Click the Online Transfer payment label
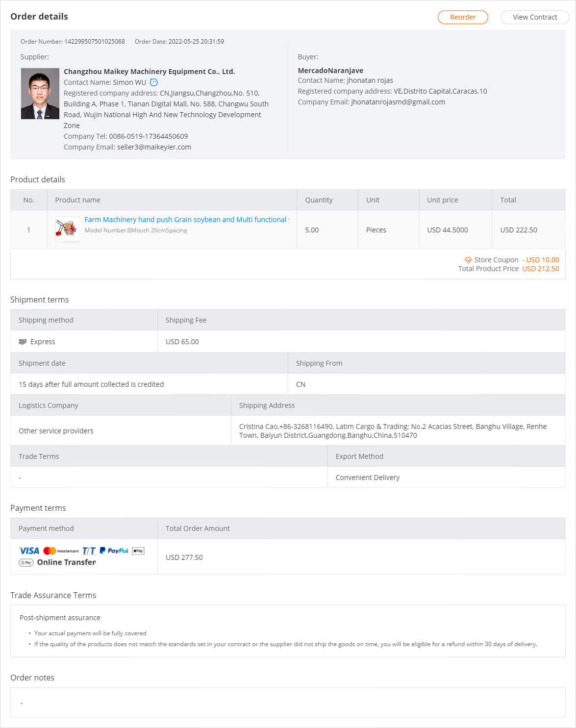Screen dimensions: 576x728 point(67,562)
